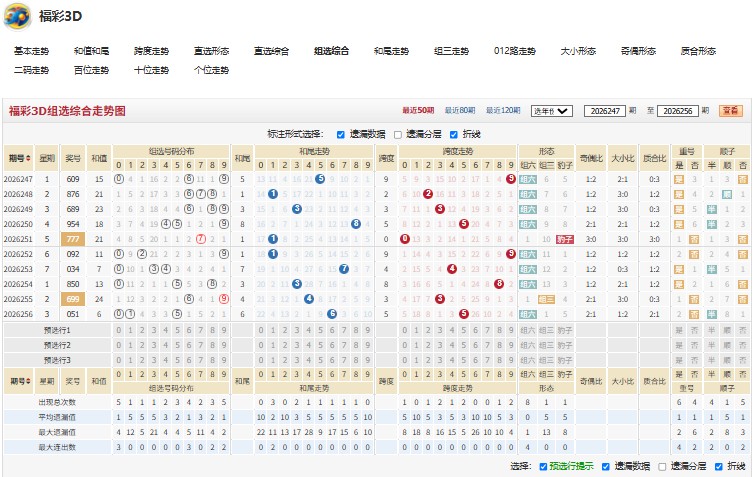The height and width of the screenshot is (477, 753).
Task: Show the 最近80期 results
Action: (x=460, y=110)
